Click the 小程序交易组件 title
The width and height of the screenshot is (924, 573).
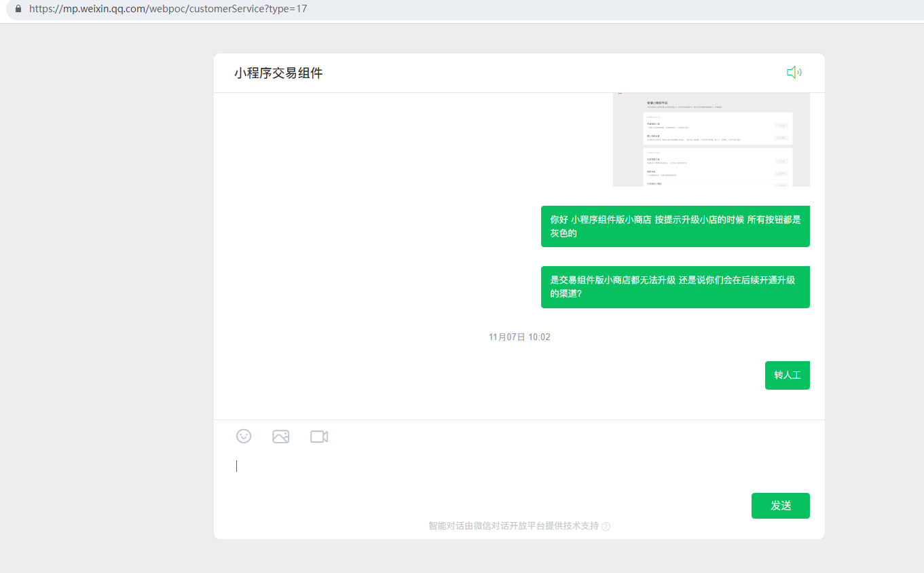point(278,73)
